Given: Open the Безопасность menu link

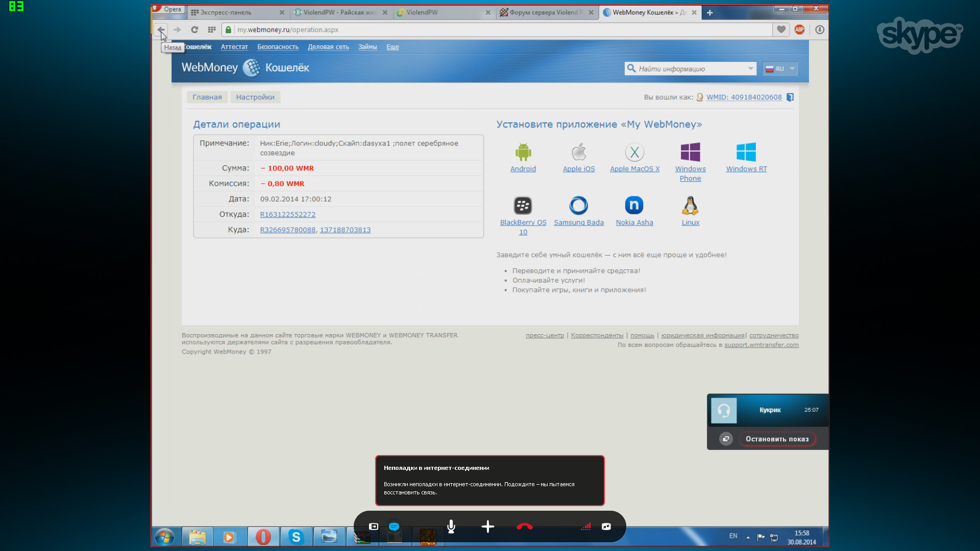Looking at the screenshot, I should 278,47.
